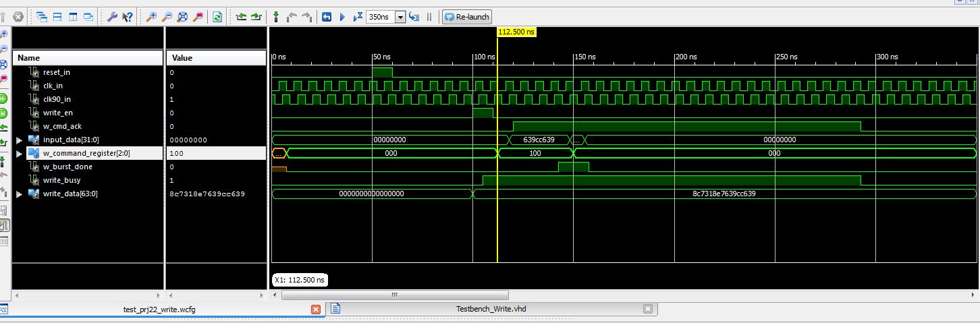This screenshot has width=980, height=323.
Task: Click the Value column header
Action: [216, 58]
